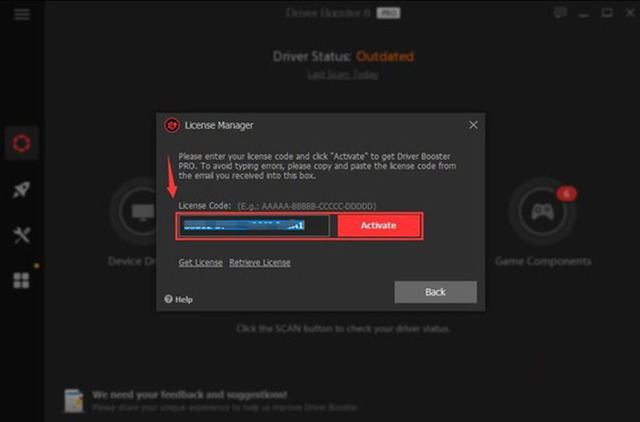Open the Action Center grid icon

[x=21, y=281]
